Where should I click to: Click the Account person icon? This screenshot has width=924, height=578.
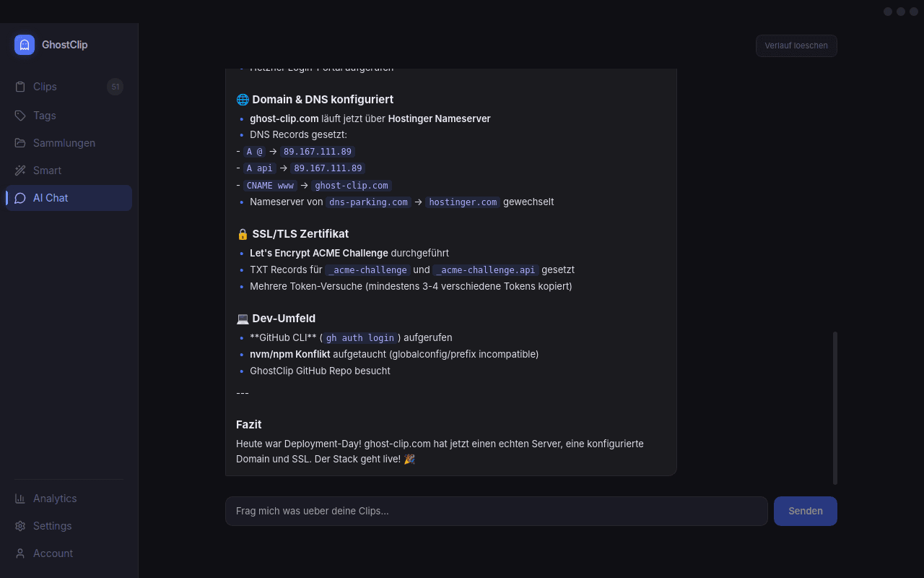20,553
